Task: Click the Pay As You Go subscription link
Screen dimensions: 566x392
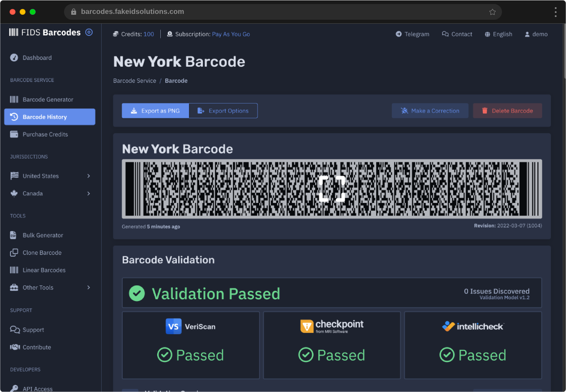Action: [x=231, y=34]
